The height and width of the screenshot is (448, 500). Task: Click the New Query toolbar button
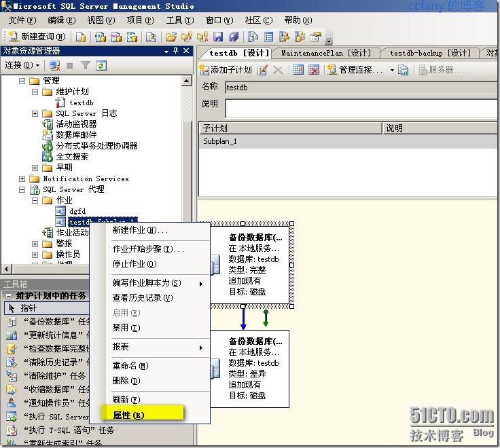click(x=37, y=37)
